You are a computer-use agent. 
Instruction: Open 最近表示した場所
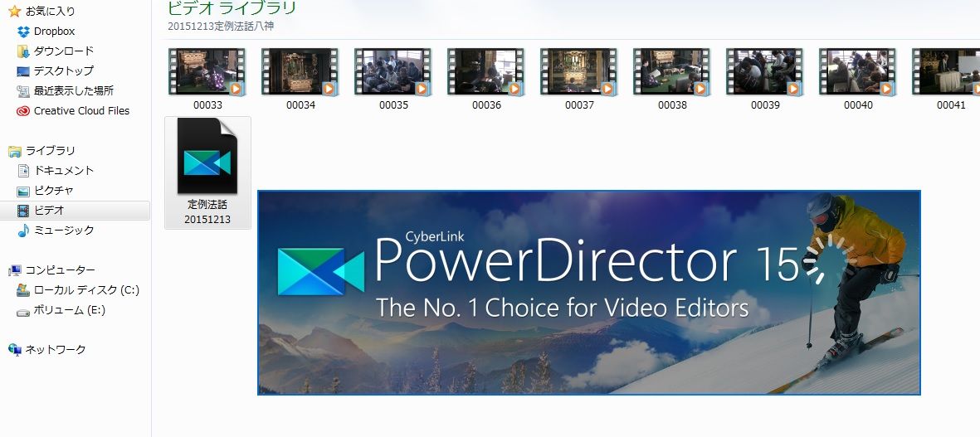click(x=74, y=91)
